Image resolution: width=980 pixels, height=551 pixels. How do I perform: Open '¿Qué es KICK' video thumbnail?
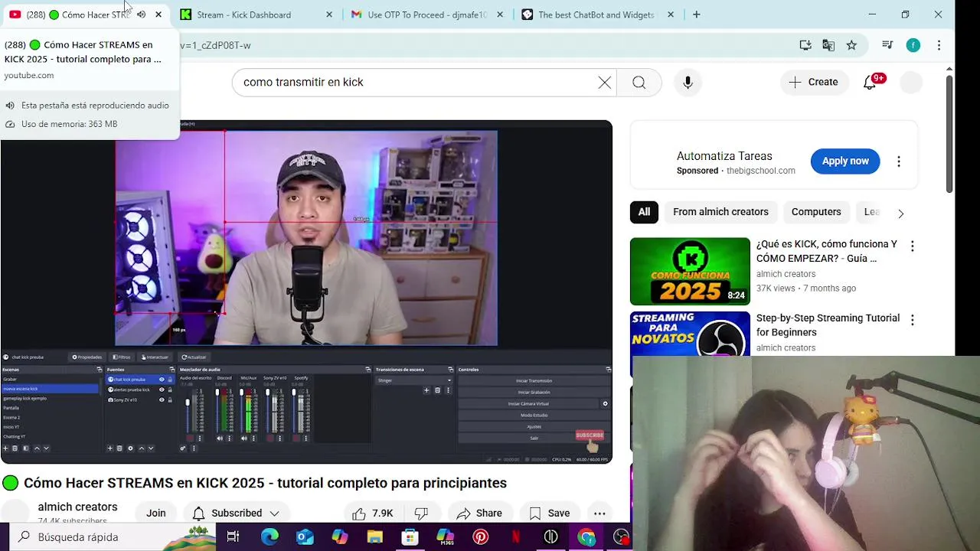click(690, 271)
